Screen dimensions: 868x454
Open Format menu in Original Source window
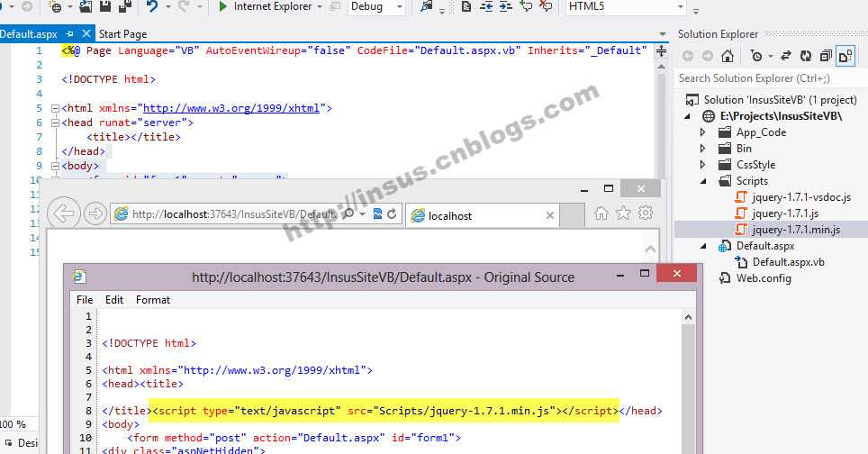tap(153, 300)
